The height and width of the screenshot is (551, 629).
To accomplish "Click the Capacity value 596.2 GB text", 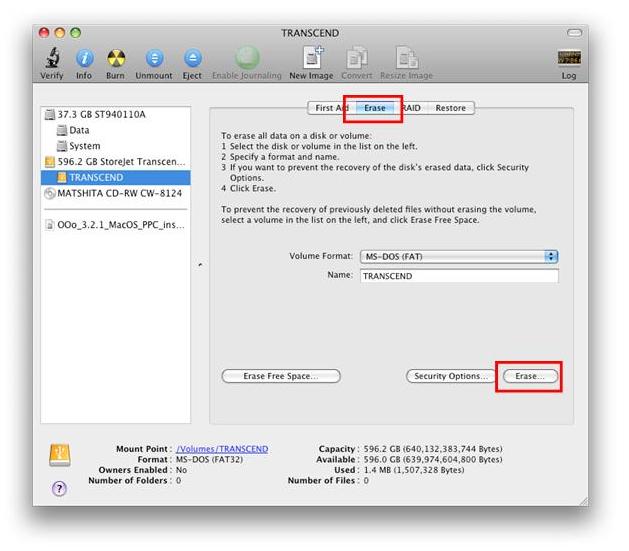I will click(433, 449).
